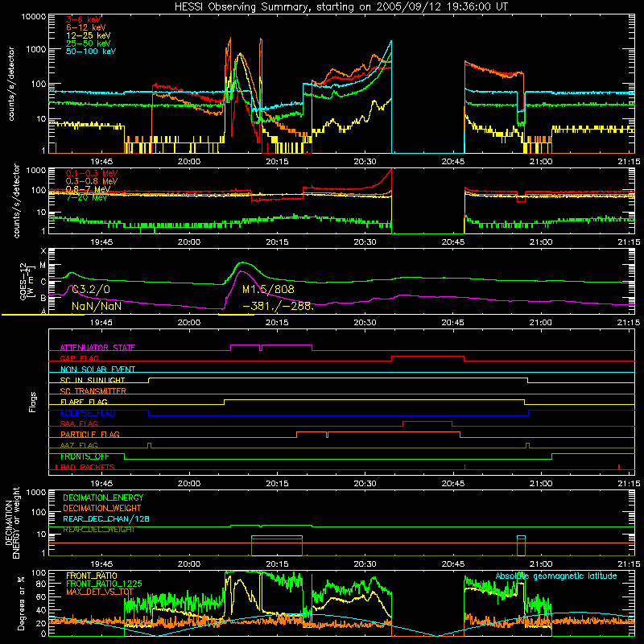Select the FRONTS_OFF flag label

(x=85, y=456)
